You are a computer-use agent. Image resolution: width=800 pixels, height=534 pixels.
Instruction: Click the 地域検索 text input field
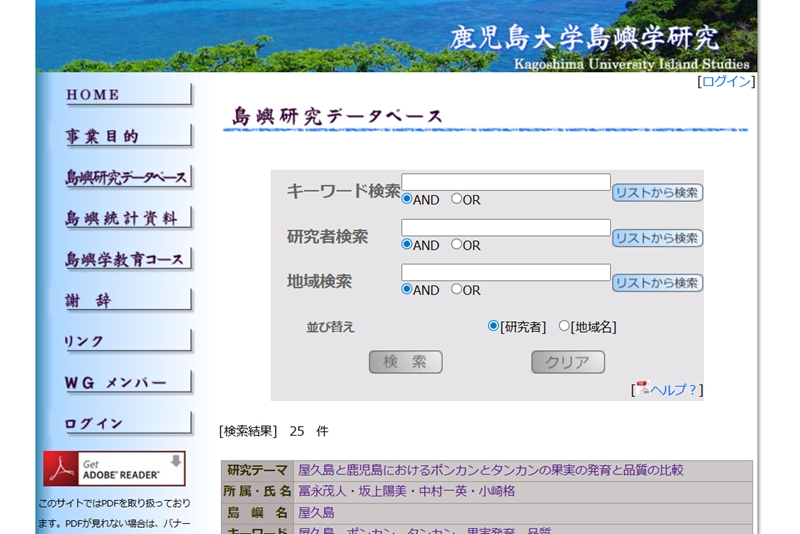pyautogui.click(x=505, y=272)
